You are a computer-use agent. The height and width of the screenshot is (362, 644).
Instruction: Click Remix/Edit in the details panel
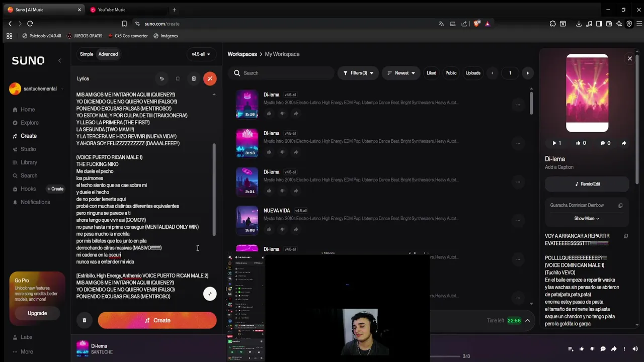[587, 184]
